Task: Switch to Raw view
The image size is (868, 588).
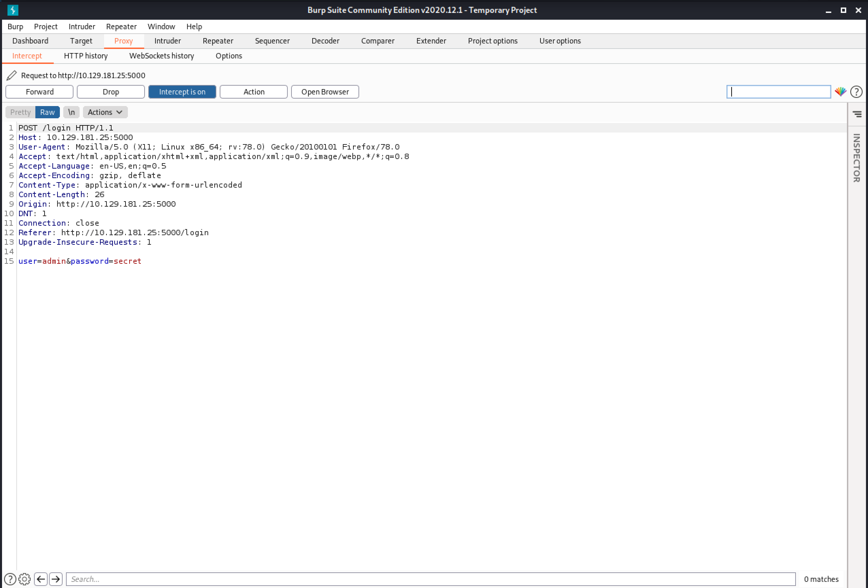Action: [47, 113]
